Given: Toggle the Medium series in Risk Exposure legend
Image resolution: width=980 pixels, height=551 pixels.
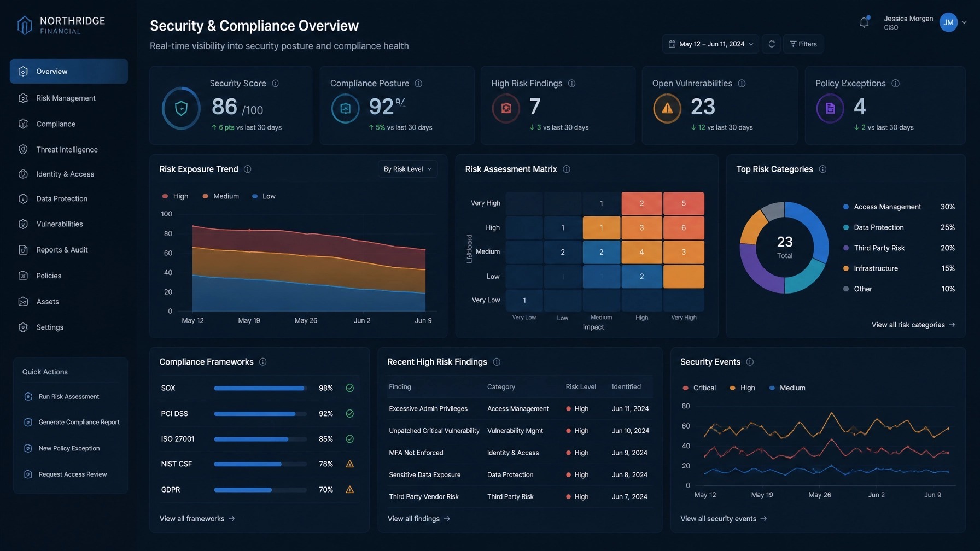Looking at the screenshot, I should tap(220, 196).
